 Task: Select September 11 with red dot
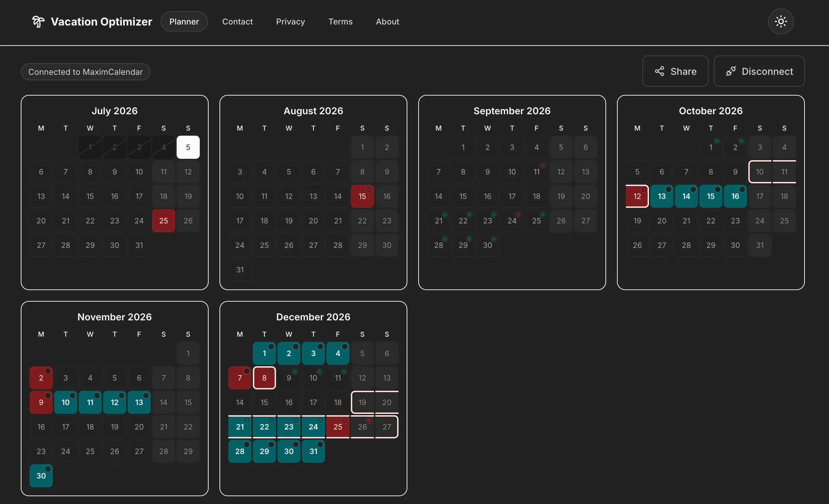pyautogui.click(x=537, y=172)
